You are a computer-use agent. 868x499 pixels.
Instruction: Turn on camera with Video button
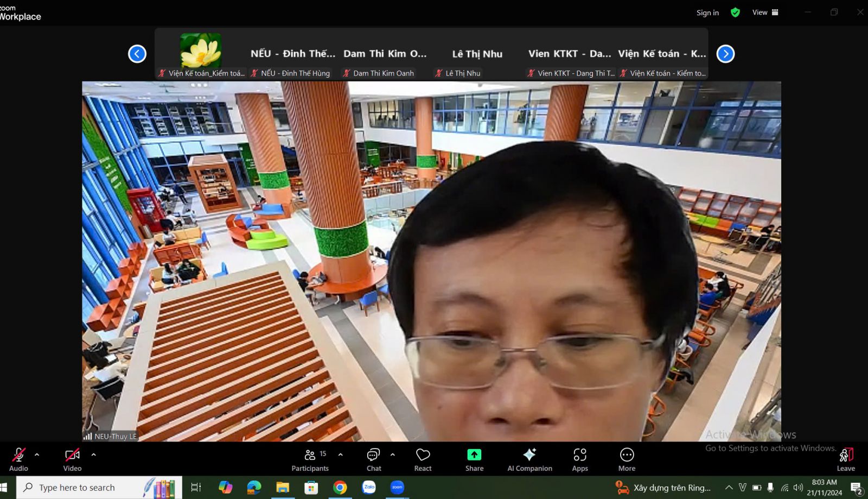point(72,459)
